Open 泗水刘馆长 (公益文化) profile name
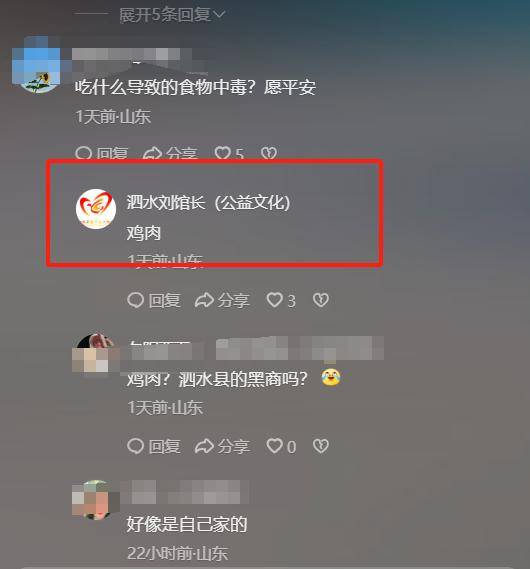 (208, 202)
